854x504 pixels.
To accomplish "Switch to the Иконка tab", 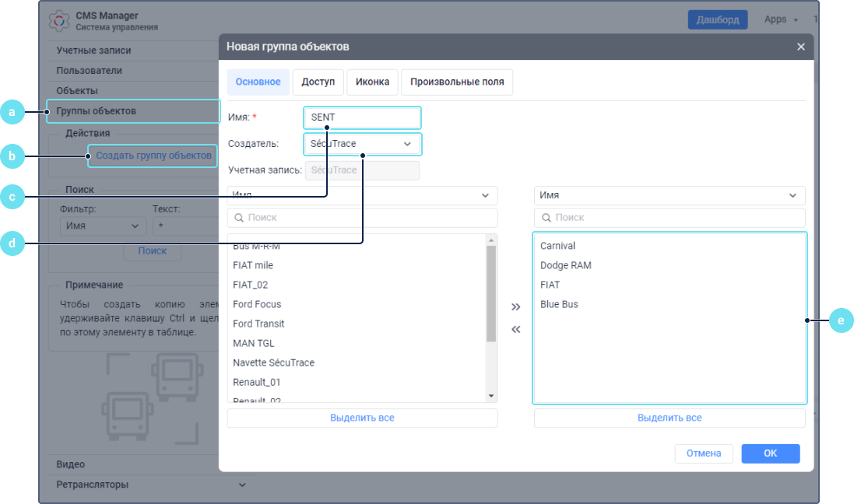I will [x=372, y=82].
